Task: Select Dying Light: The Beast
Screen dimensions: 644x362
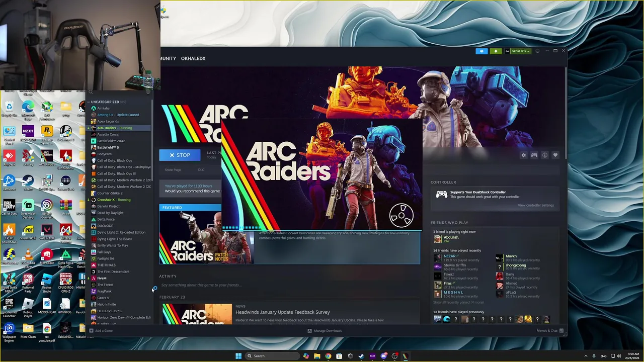Action: coord(111,239)
